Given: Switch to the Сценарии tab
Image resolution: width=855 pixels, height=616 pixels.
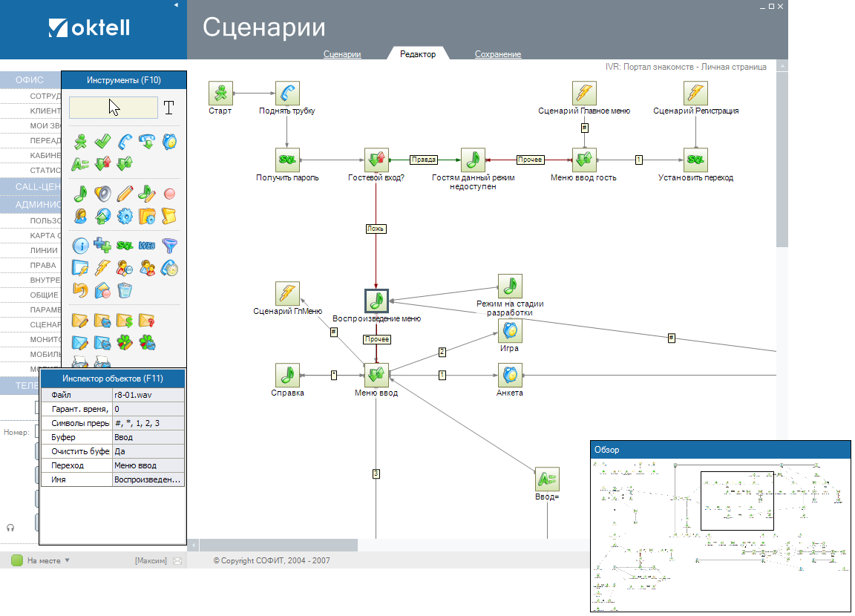Looking at the screenshot, I should click(x=342, y=54).
